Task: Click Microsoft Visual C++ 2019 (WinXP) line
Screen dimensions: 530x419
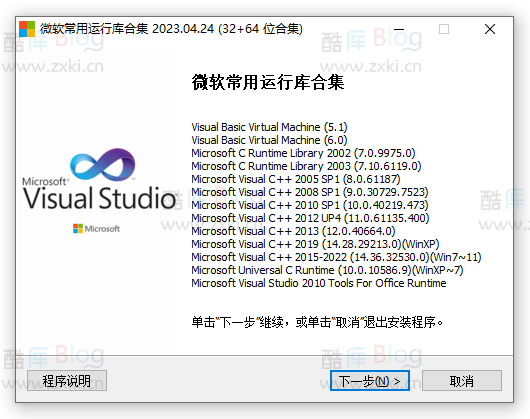Action: (x=315, y=244)
